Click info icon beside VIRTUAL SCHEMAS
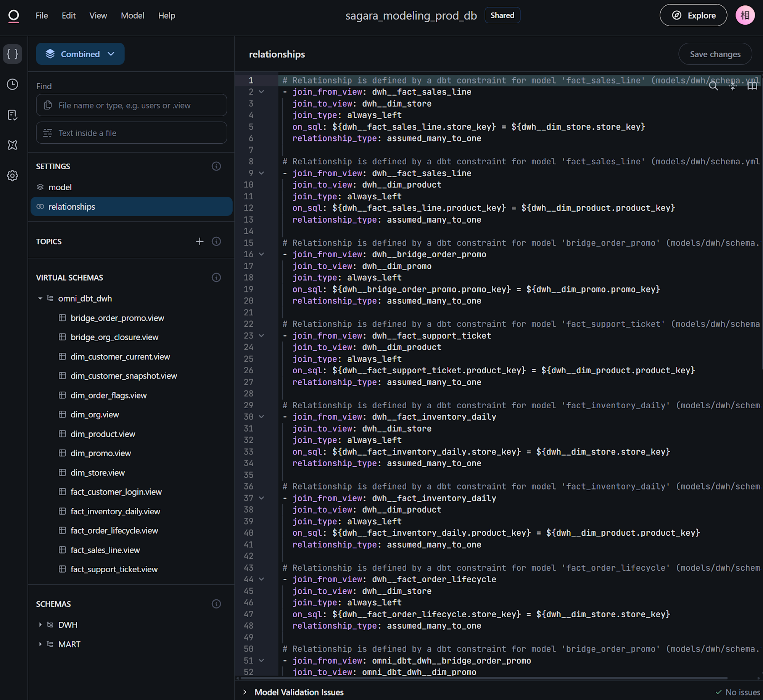This screenshot has height=700, width=763. coord(216,278)
